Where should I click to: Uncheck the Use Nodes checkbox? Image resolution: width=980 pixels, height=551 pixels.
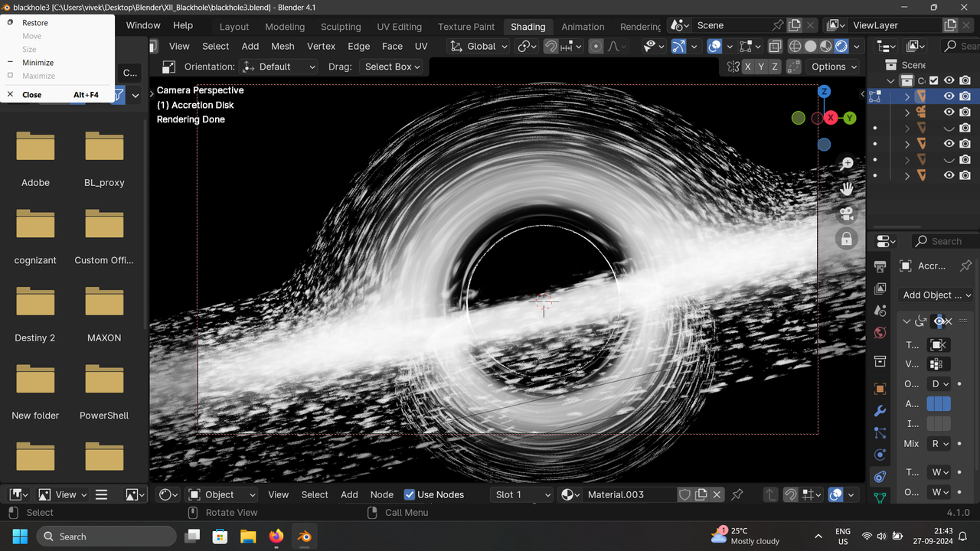pyautogui.click(x=410, y=495)
